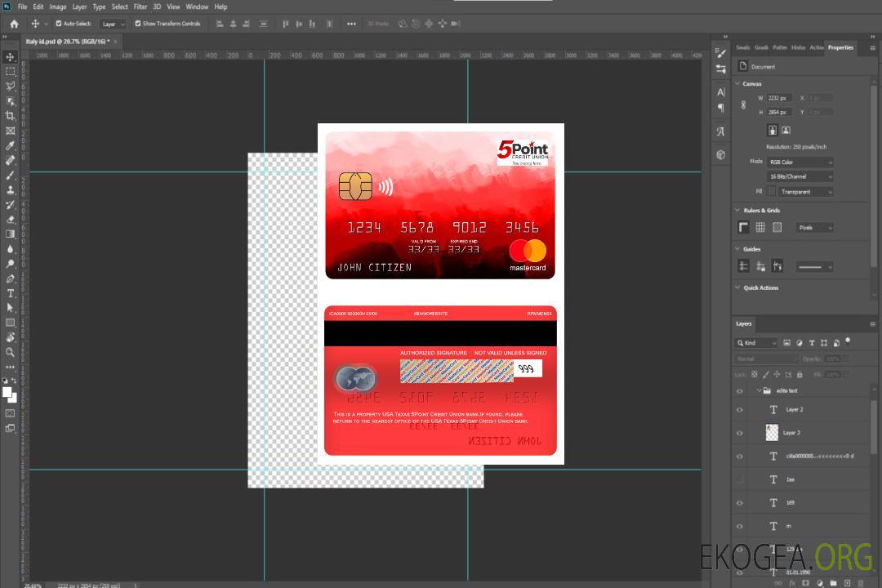Toggle Quick Mask mode icon
The width and height of the screenshot is (882, 588).
click(x=10, y=413)
